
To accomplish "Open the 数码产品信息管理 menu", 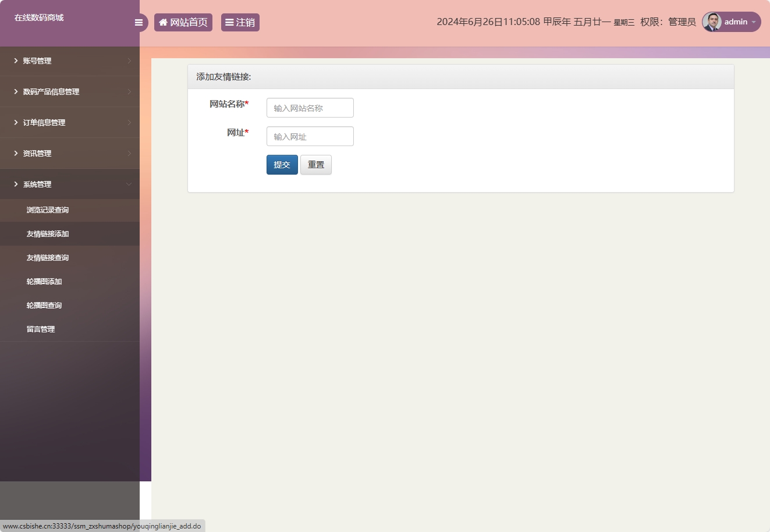I will pyautogui.click(x=70, y=91).
